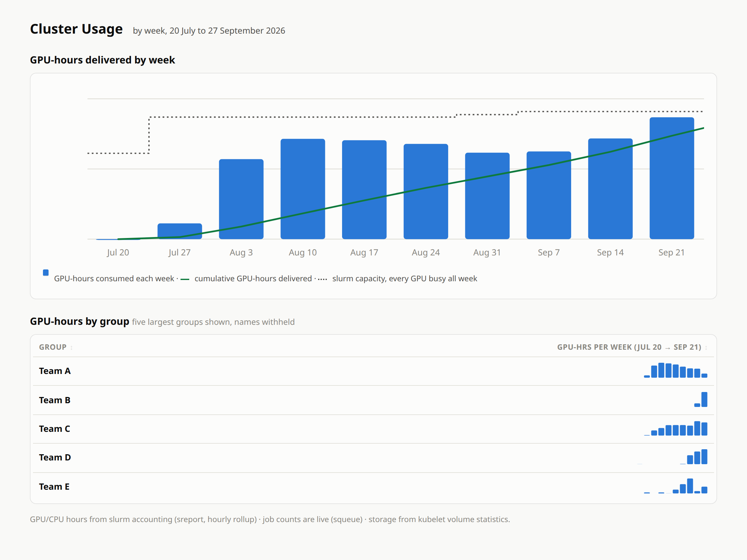Open the Team B row

point(373,400)
